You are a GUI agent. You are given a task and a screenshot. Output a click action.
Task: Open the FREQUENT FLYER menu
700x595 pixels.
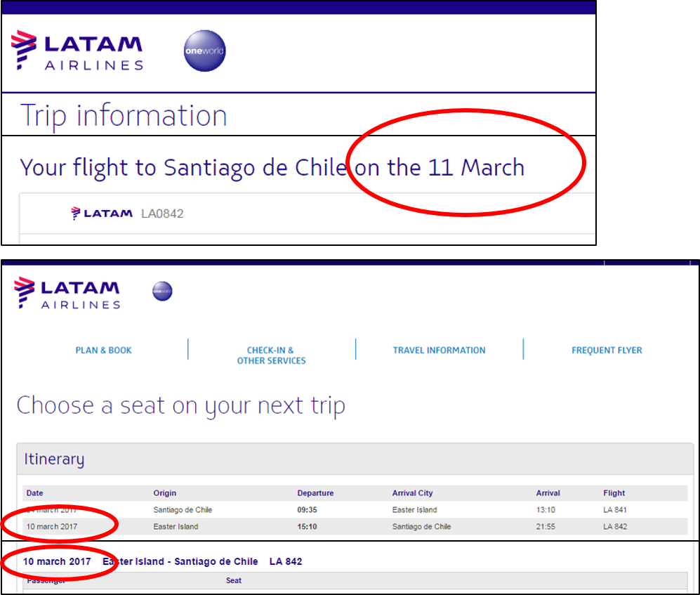pos(607,351)
